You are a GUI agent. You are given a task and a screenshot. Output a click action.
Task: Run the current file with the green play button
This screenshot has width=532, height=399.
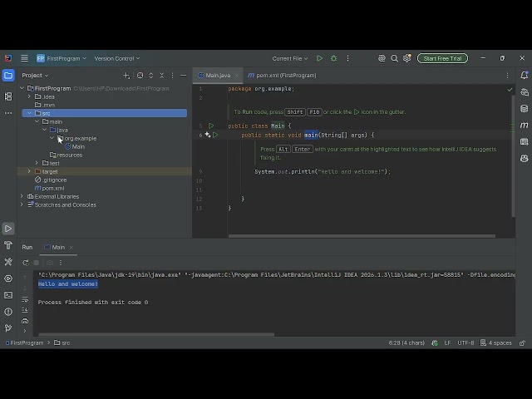(319, 58)
